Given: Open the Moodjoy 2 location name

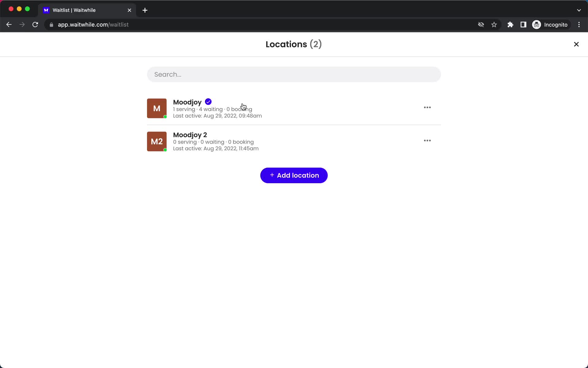Looking at the screenshot, I should coord(190,135).
